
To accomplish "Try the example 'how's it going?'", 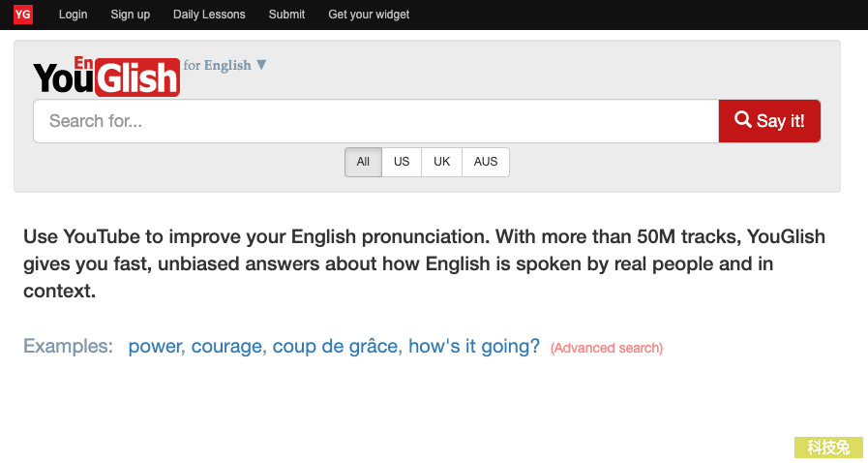I will pos(474,347).
